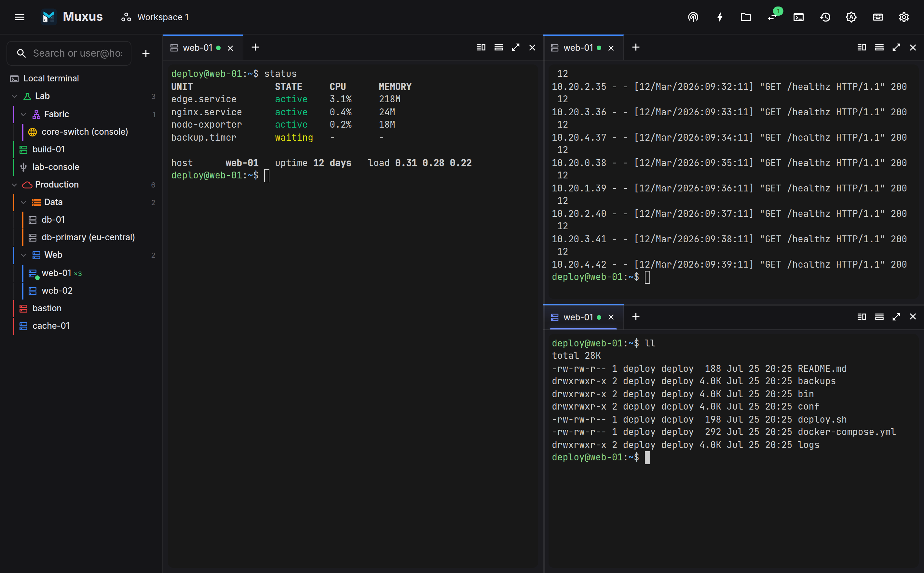This screenshot has height=573, width=924.
Task: Open the broadcast input icon in header
Action: [x=693, y=17]
